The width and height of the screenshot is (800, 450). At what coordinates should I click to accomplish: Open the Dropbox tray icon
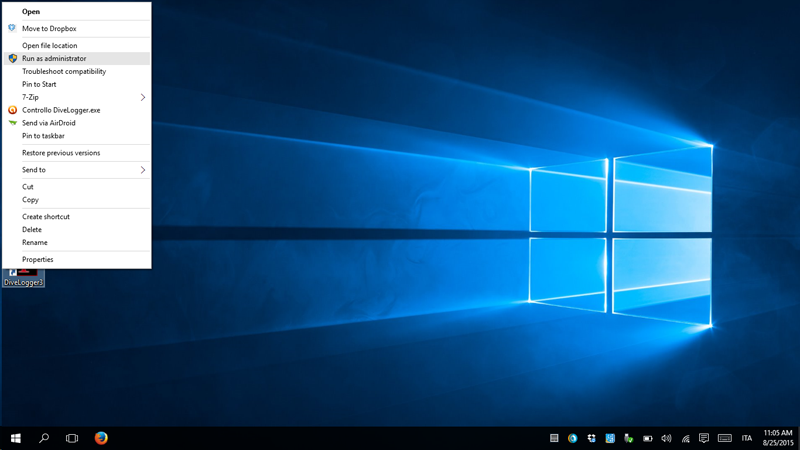[591, 438]
